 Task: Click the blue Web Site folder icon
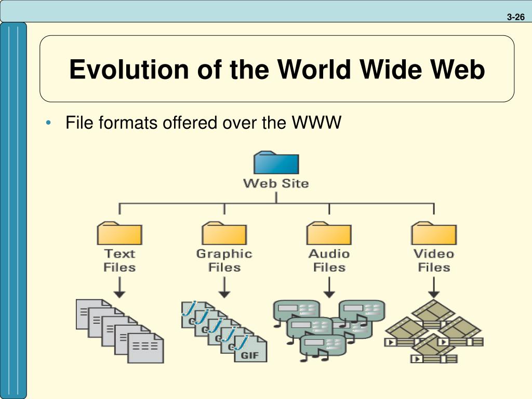pos(276,163)
